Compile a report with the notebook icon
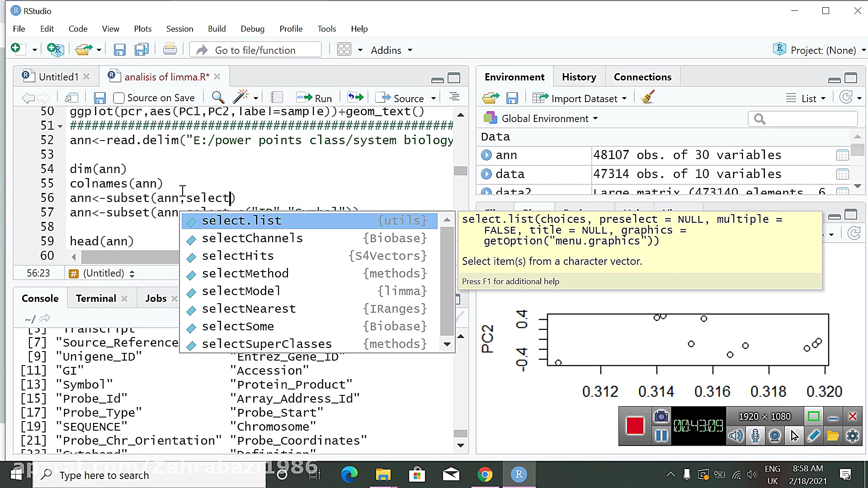The image size is (868, 488). point(277,98)
